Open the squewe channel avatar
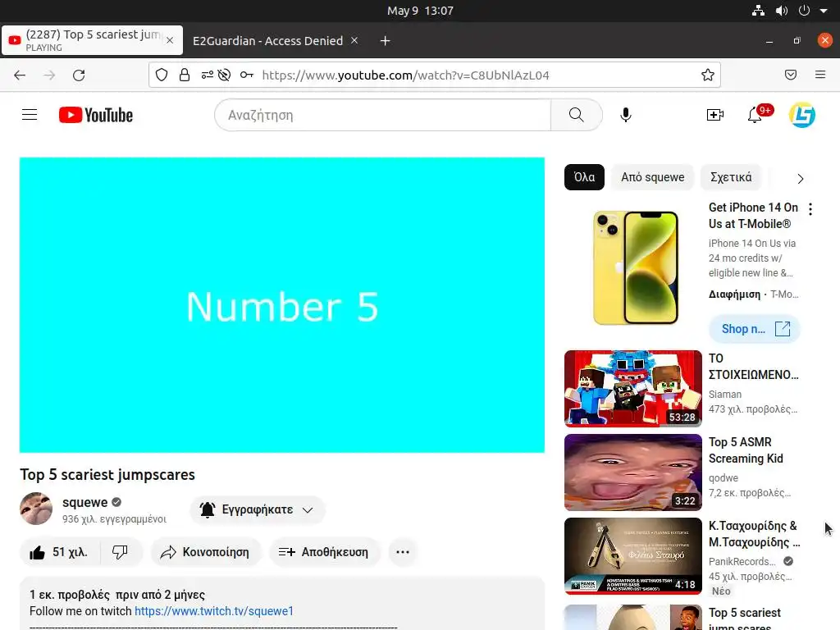The height and width of the screenshot is (630, 840). (x=36, y=509)
